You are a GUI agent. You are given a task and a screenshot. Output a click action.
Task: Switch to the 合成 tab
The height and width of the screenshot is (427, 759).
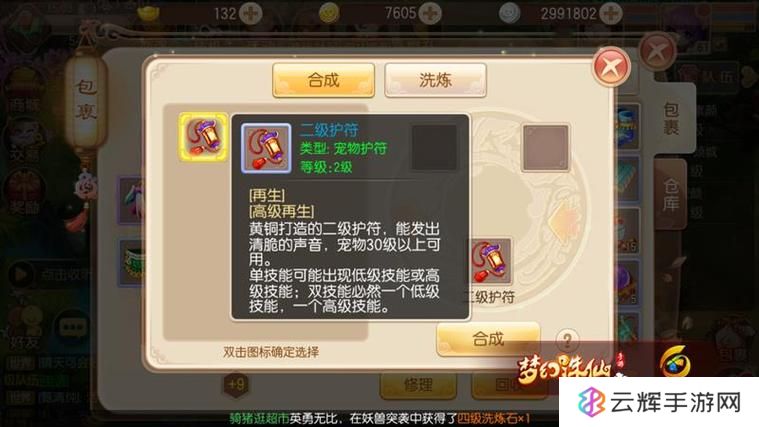[323, 80]
